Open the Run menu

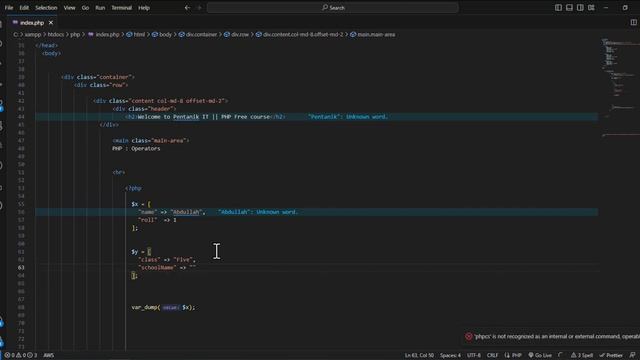(100, 7)
